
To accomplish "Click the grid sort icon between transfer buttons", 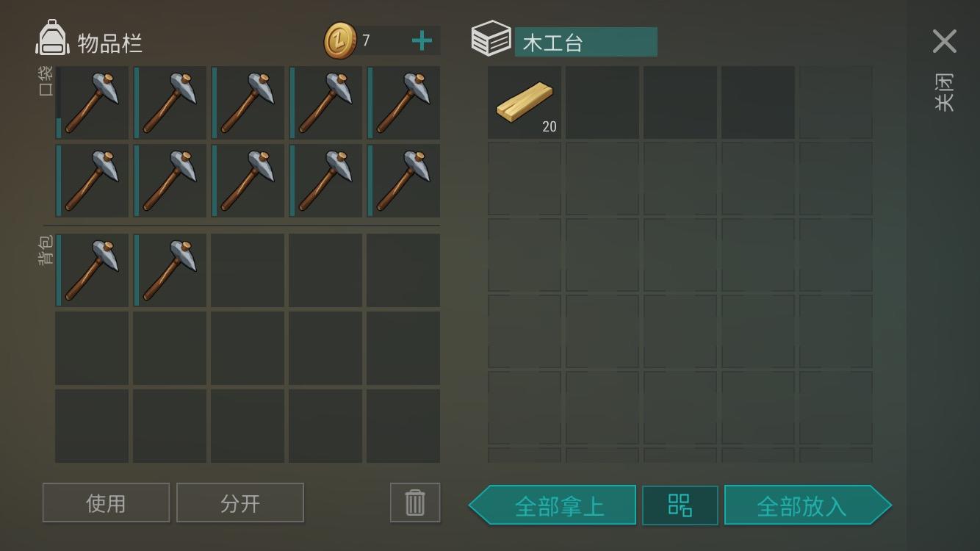I will [x=680, y=505].
